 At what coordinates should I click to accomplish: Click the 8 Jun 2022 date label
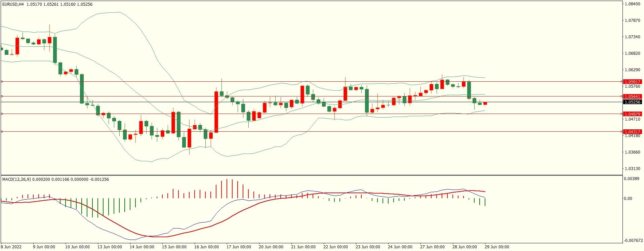click(x=11, y=247)
